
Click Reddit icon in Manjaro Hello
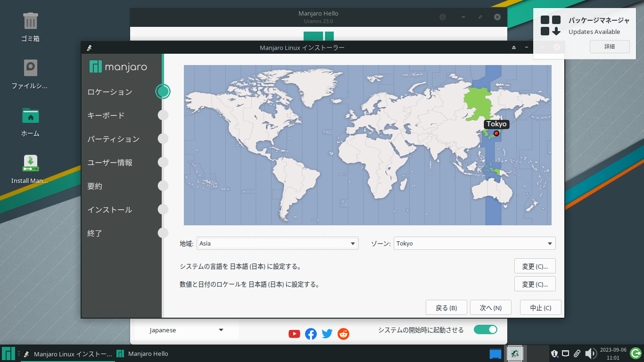pyautogui.click(x=344, y=334)
